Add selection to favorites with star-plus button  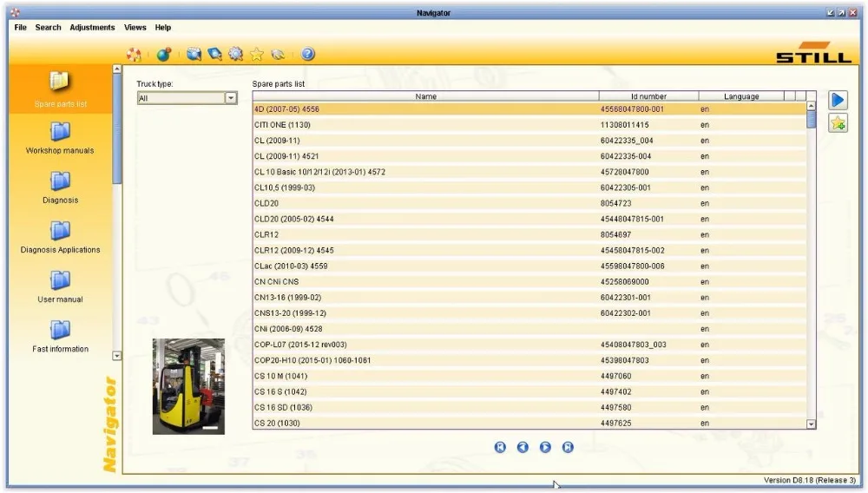(x=838, y=123)
